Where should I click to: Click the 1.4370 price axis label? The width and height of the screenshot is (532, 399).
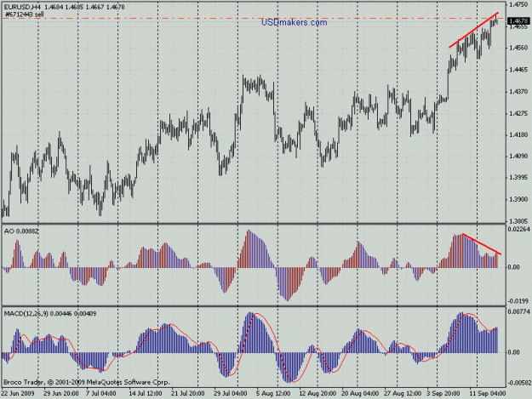pos(518,92)
